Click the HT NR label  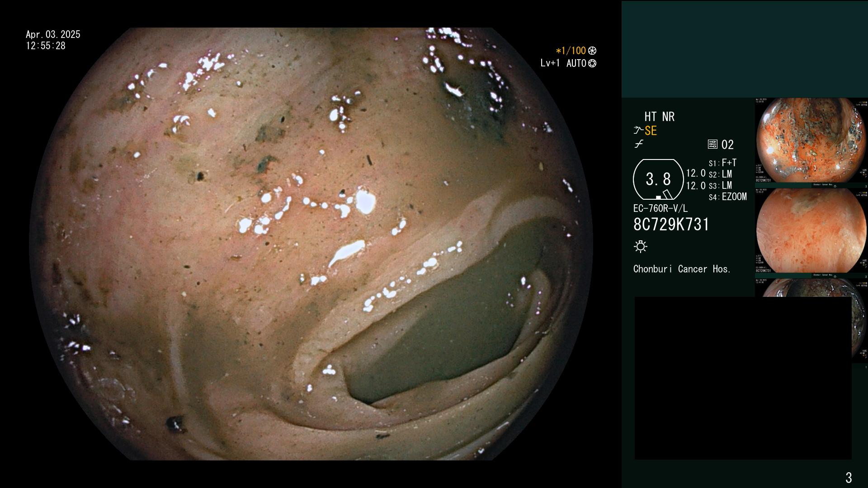(660, 117)
